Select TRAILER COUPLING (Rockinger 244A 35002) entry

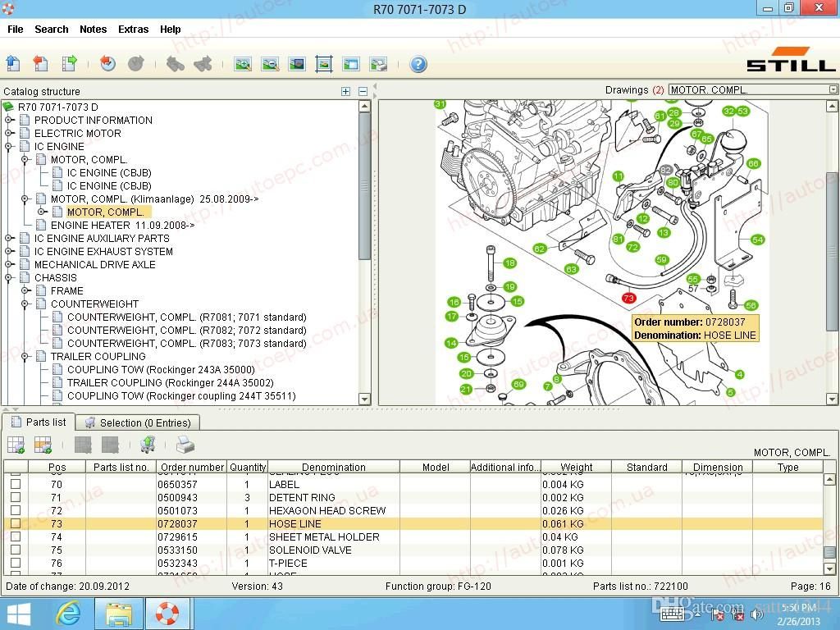170,383
